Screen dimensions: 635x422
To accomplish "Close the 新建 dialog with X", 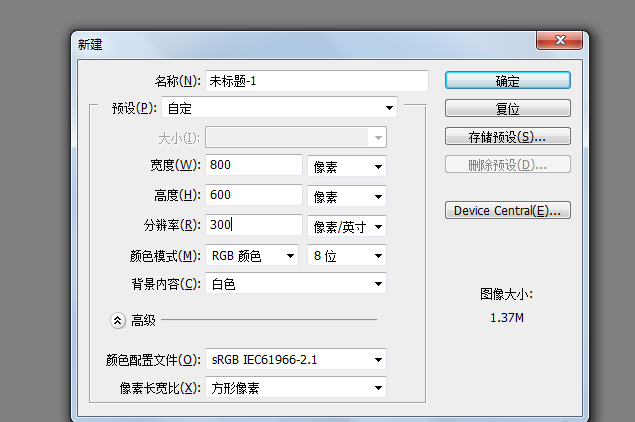I will tap(560, 40).
